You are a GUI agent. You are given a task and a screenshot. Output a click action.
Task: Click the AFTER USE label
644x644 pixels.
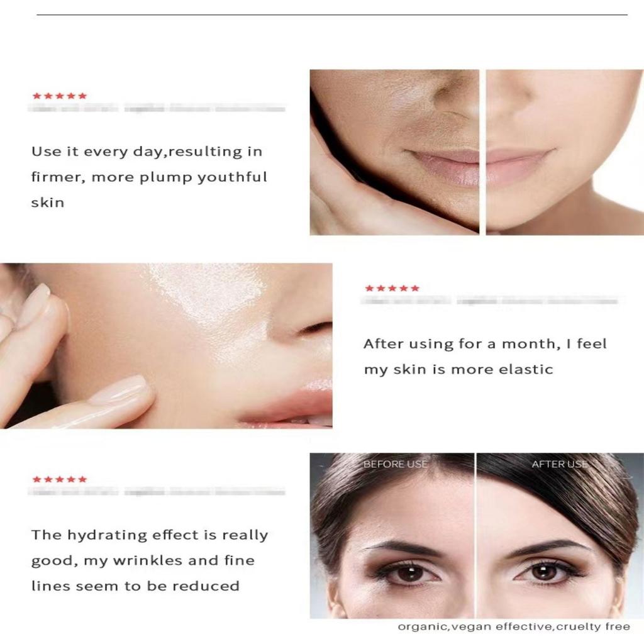560,464
